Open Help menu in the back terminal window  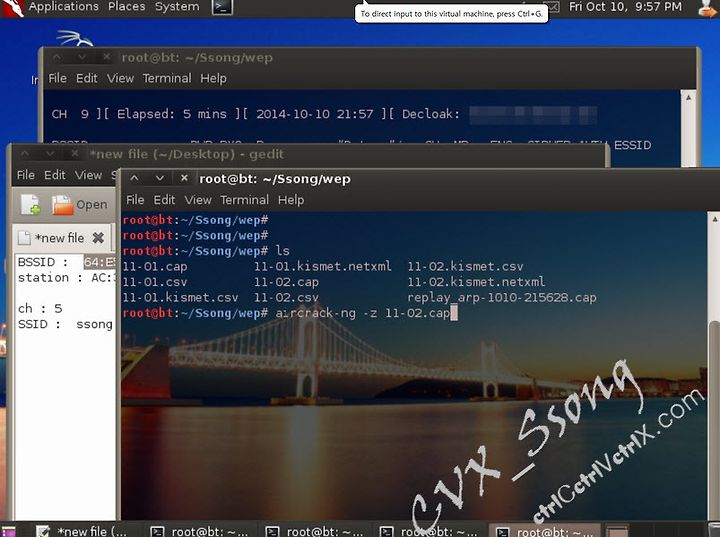click(213, 79)
